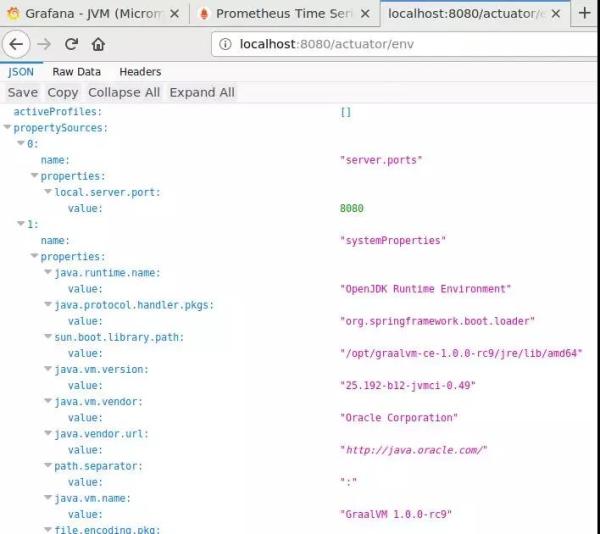Switch to the Grafana - JVM tab
The height and width of the screenshot is (534, 600).
[x=95, y=14]
